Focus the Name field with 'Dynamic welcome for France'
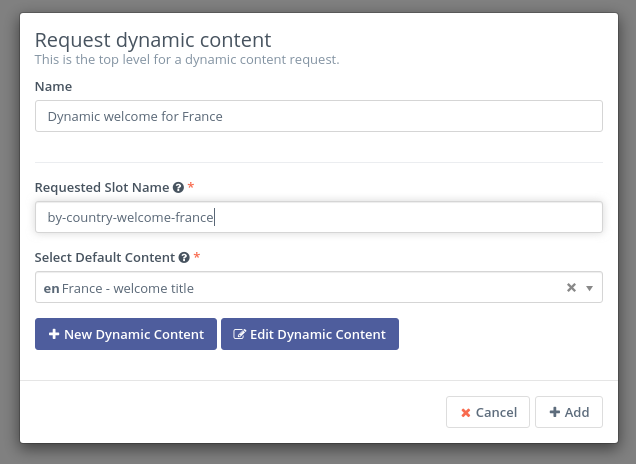 click(318, 116)
